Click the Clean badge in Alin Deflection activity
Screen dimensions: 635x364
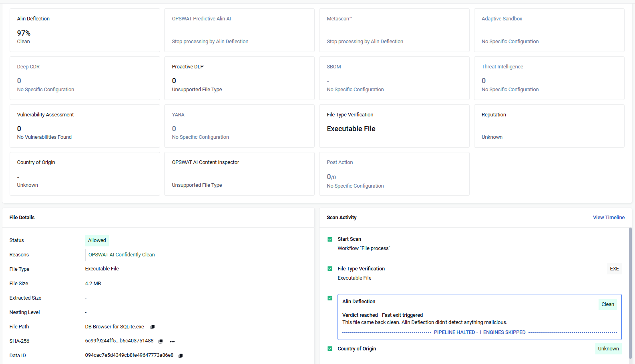click(x=608, y=304)
